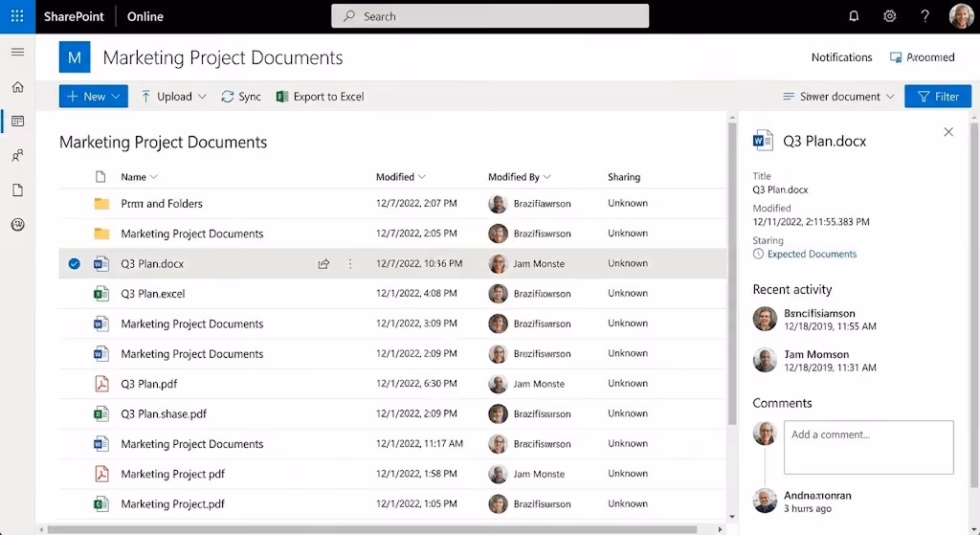Click the vertical scrollbar of the document list

pos(732,274)
